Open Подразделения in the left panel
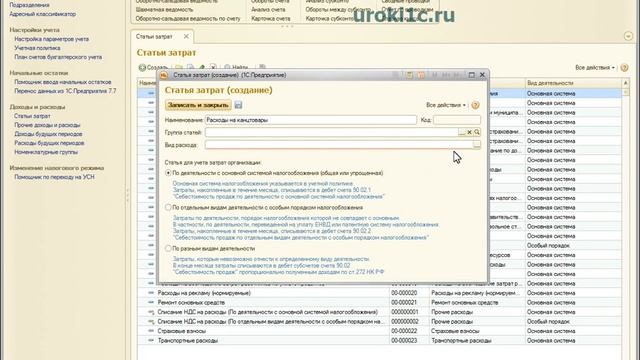 [29, 5]
